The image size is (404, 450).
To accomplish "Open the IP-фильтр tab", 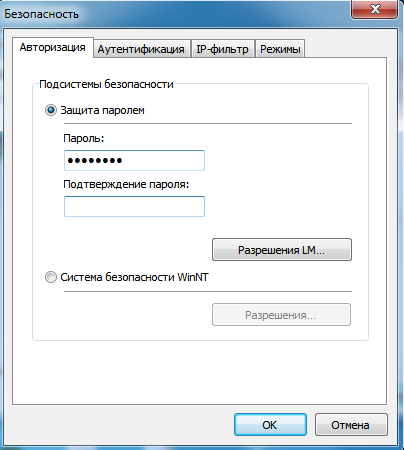I will click(x=222, y=49).
